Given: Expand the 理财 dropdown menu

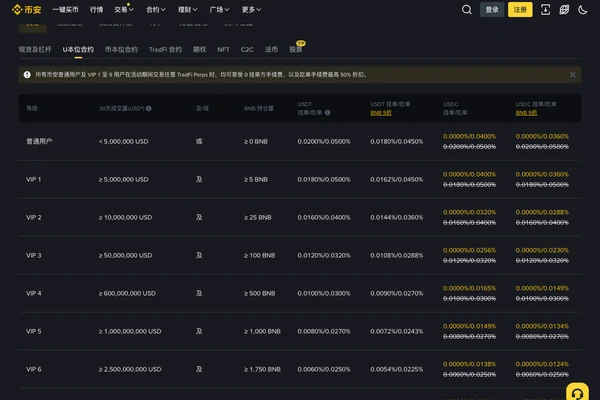Looking at the screenshot, I should pos(188,10).
